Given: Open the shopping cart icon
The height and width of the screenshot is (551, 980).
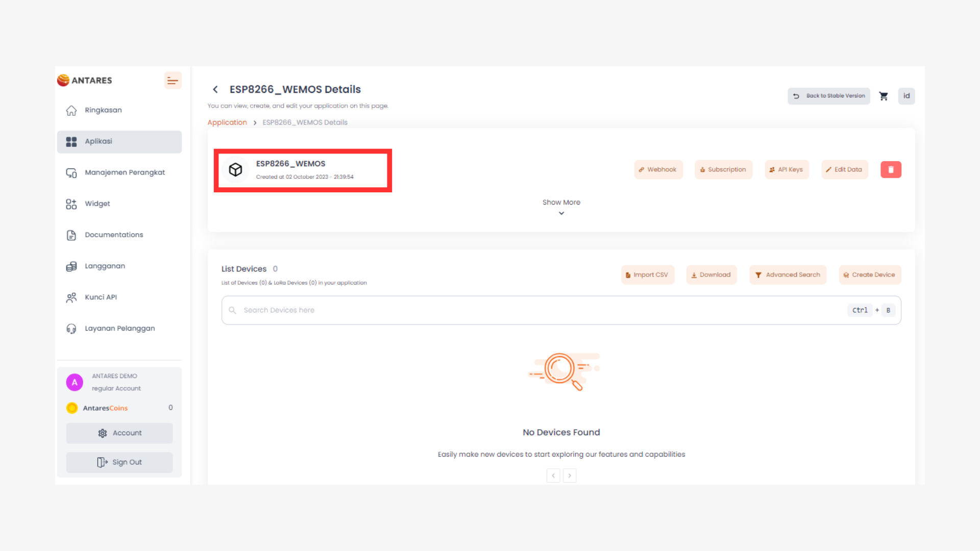Looking at the screenshot, I should (x=884, y=96).
